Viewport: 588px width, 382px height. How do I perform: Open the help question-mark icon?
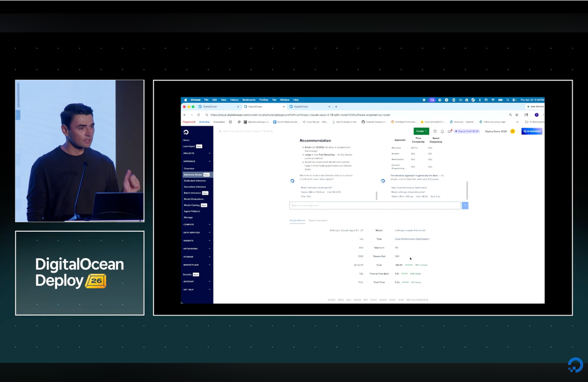pyautogui.click(x=435, y=131)
